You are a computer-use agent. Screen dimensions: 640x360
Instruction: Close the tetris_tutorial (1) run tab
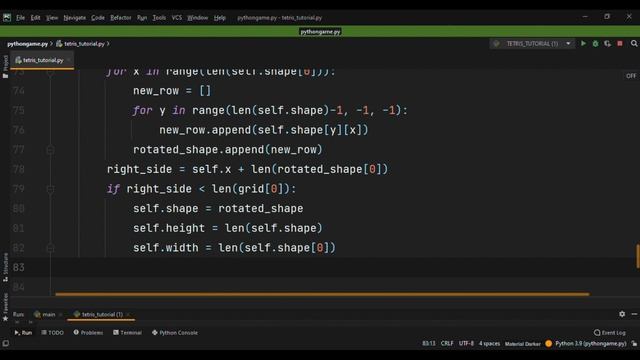pos(128,314)
